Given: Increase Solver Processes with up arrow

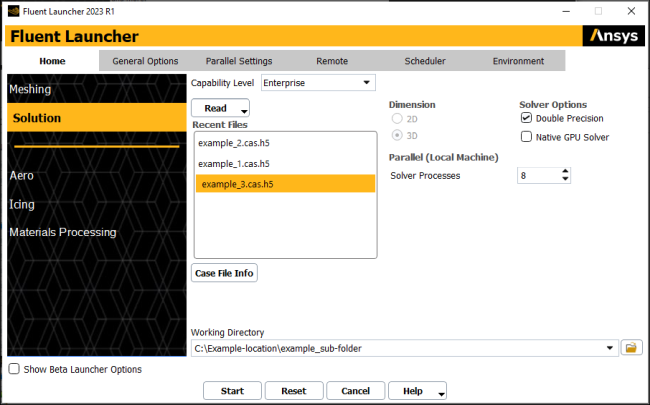Looking at the screenshot, I should tap(565, 171).
